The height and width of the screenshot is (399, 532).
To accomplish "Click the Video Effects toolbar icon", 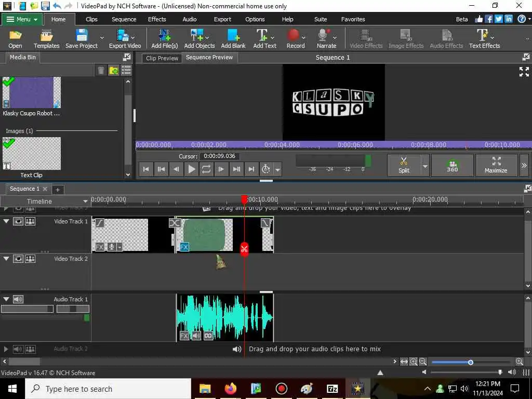I will (x=366, y=38).
